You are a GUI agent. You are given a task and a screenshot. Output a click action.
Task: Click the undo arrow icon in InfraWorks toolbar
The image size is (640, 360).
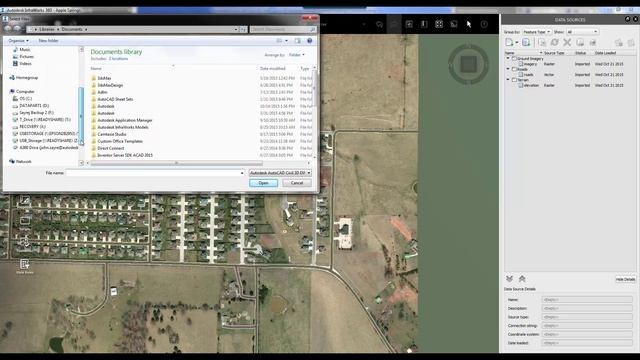pos(379,24)
